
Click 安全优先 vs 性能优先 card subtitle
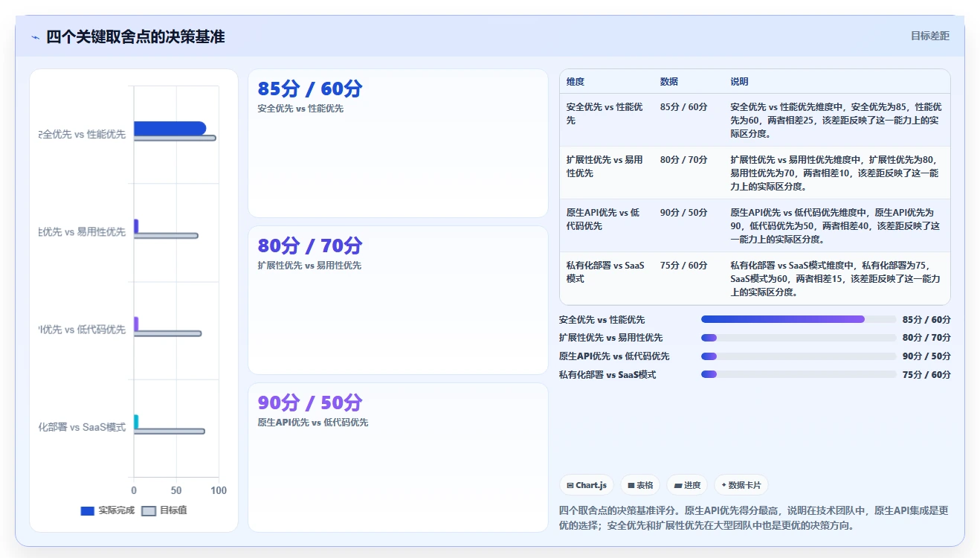[300, 109]
